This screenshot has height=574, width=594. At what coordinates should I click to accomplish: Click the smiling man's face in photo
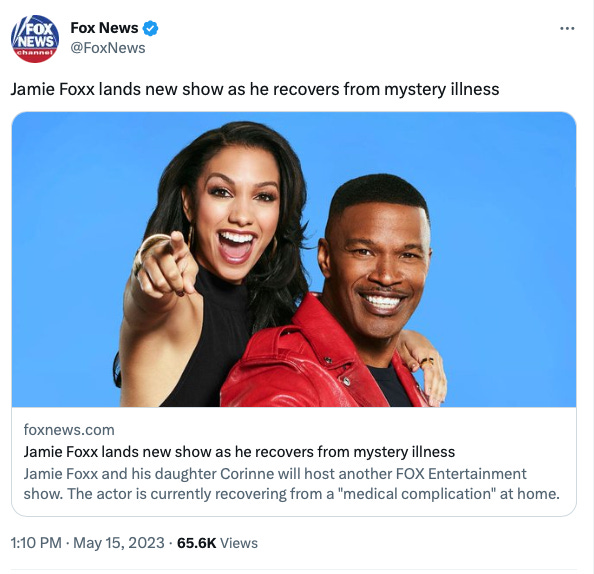coord(379,267)
